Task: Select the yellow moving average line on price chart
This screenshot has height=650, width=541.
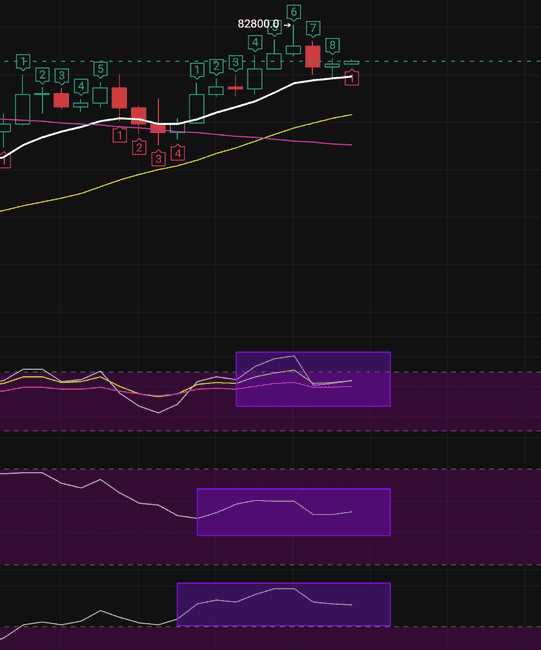Action: tap(177, 166)
